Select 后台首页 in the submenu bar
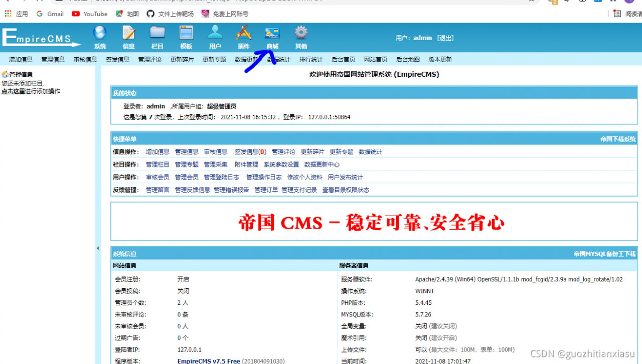This screenshot has width=642, height=364. 343,59
